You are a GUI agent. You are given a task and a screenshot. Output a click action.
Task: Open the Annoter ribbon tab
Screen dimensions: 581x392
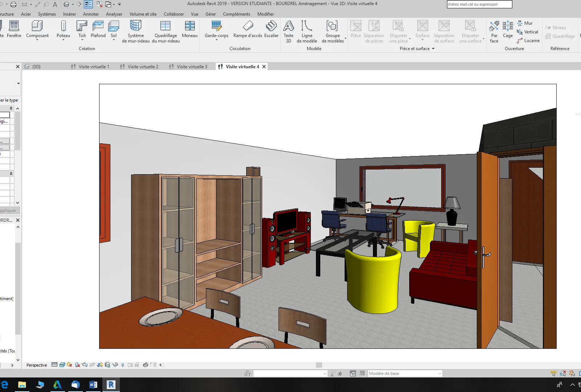click(91, 14)
